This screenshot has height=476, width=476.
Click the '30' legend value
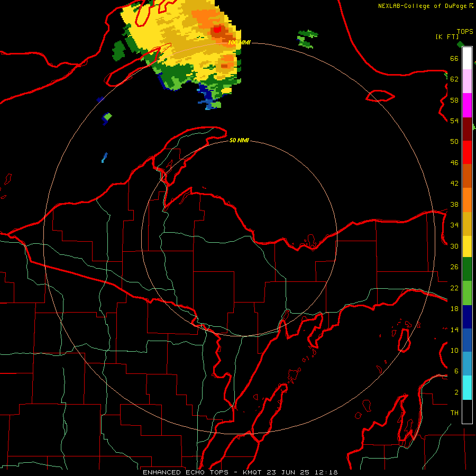pyautogui.click(x=454, y=246)
